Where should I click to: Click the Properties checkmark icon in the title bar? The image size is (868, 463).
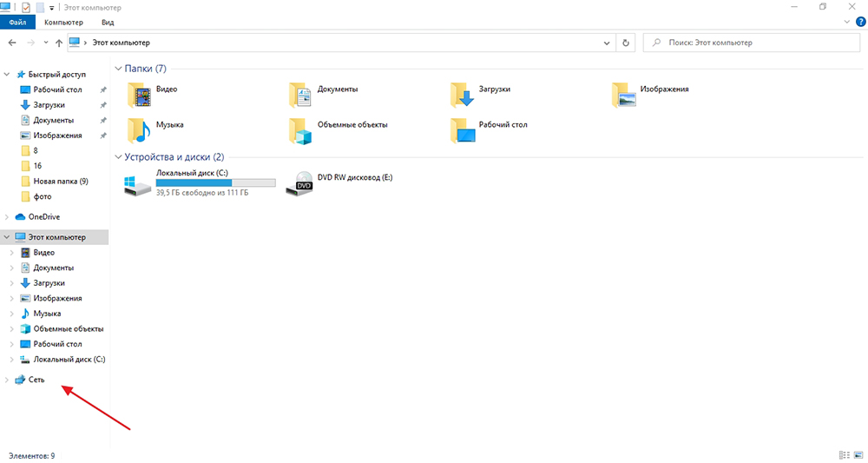26,8
